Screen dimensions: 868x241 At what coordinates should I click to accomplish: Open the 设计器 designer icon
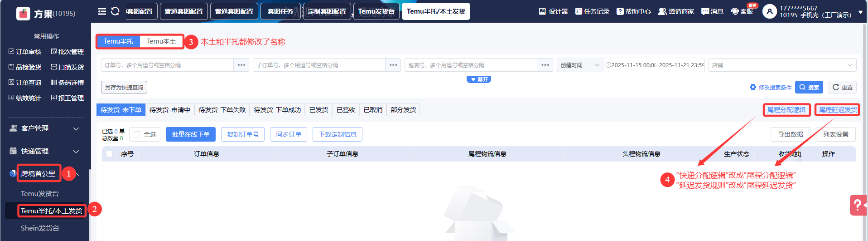click(542, 11)
